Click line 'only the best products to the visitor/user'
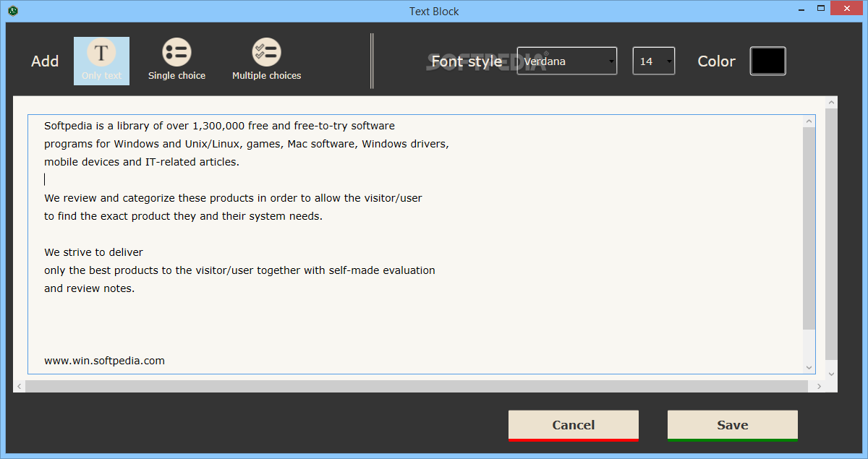The image size is (868, 459). pos(239,270)
